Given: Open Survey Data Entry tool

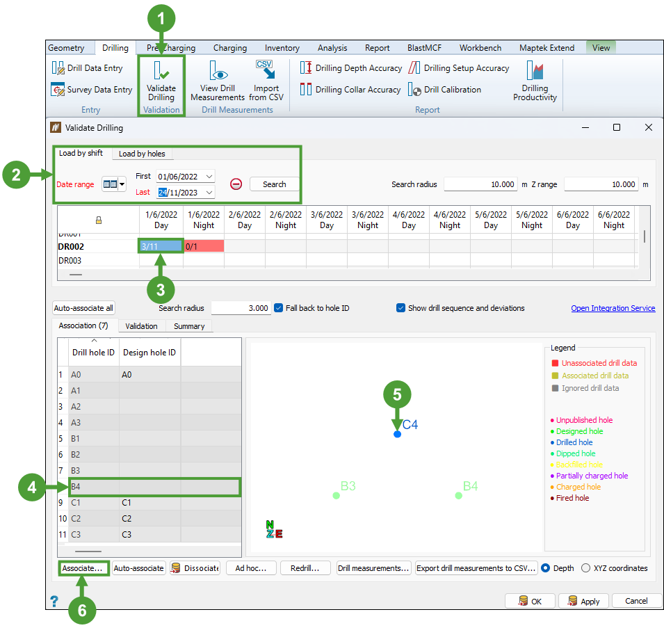Looking at the screenshot, I should pyautogui.click(x=92, y=90).
